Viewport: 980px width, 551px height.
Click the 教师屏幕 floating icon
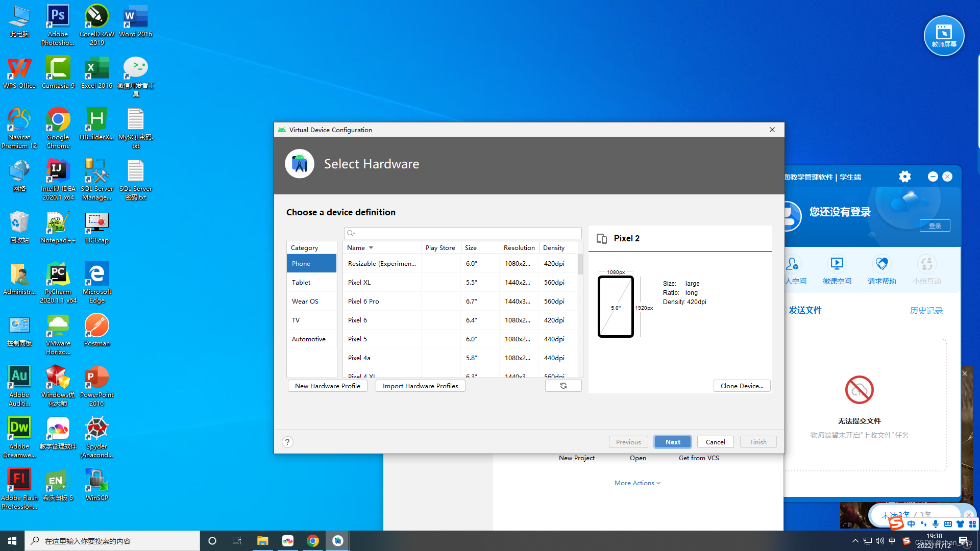pos(944,35)
